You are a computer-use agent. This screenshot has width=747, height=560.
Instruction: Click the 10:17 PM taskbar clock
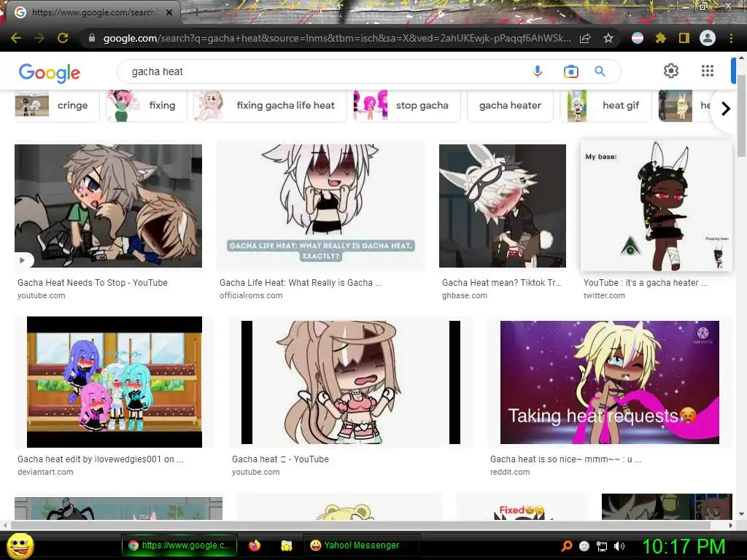point(684,546)
